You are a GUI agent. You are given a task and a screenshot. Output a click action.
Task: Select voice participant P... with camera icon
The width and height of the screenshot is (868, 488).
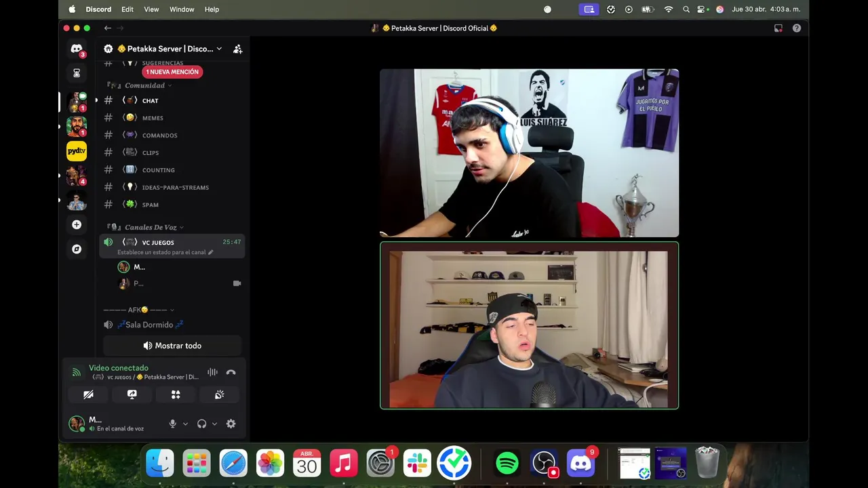[179, 283]
